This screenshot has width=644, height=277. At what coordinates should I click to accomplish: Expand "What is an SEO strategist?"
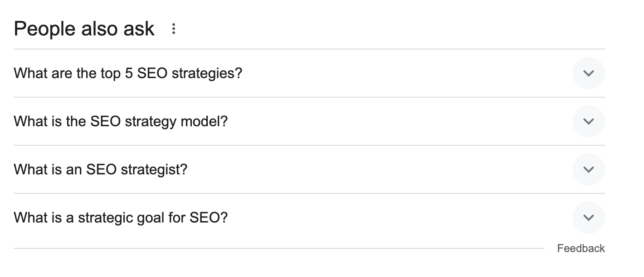(100, 169)
